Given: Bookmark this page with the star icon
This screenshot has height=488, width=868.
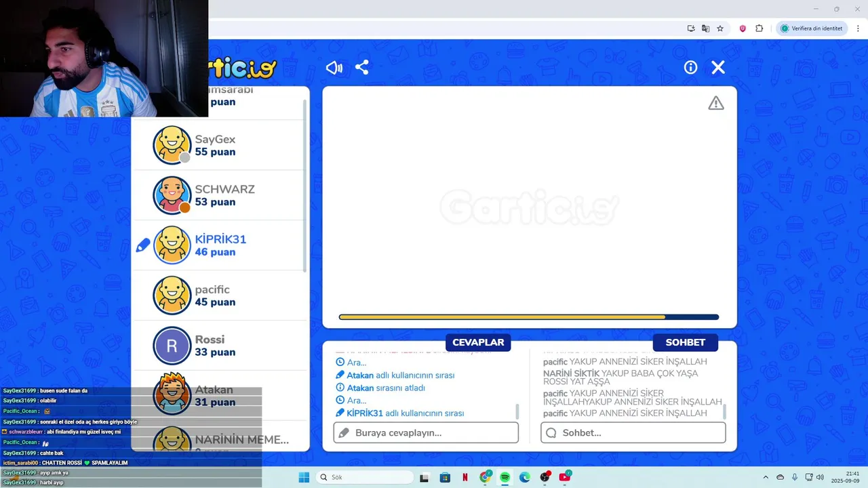Looking at the screenshot, I should [x=720, y=28].
